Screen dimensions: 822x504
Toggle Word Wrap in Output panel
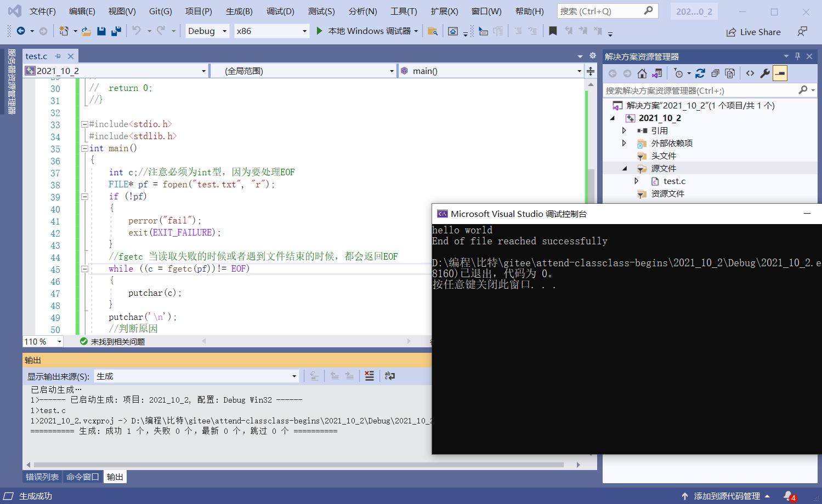coord(390,376)
